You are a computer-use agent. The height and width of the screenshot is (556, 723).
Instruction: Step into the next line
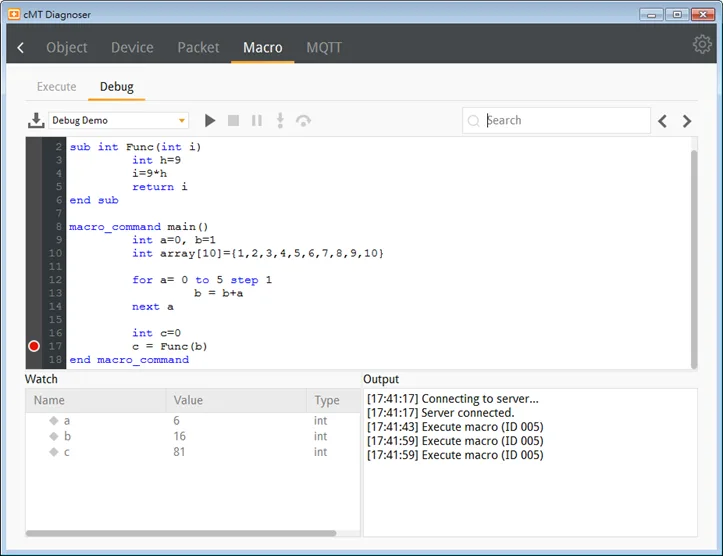(x=280, y=121)
